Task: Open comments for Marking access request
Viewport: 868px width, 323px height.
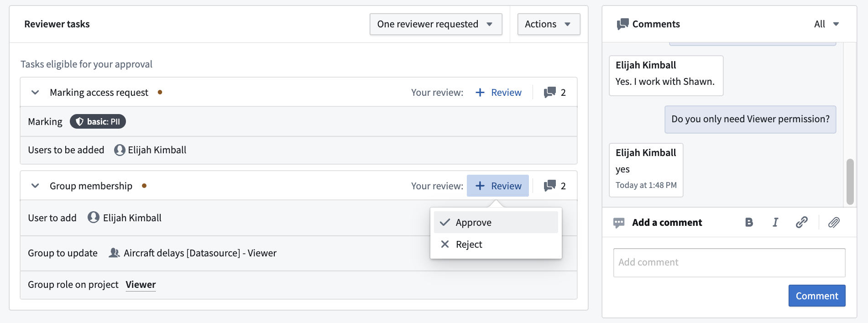Action: pos(554,93)
